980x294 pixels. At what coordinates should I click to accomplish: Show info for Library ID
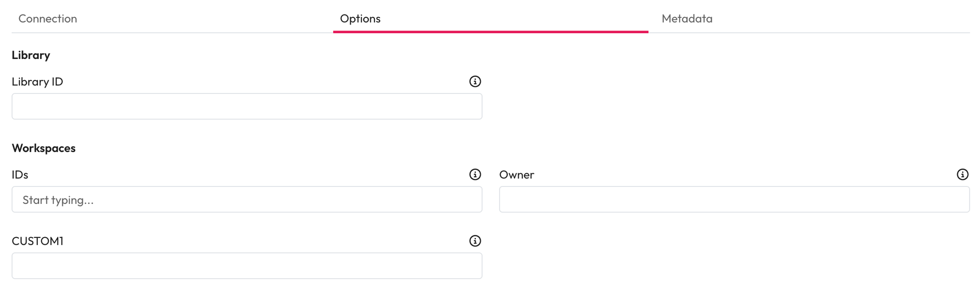pyautogui.click(x=475, y=81)
